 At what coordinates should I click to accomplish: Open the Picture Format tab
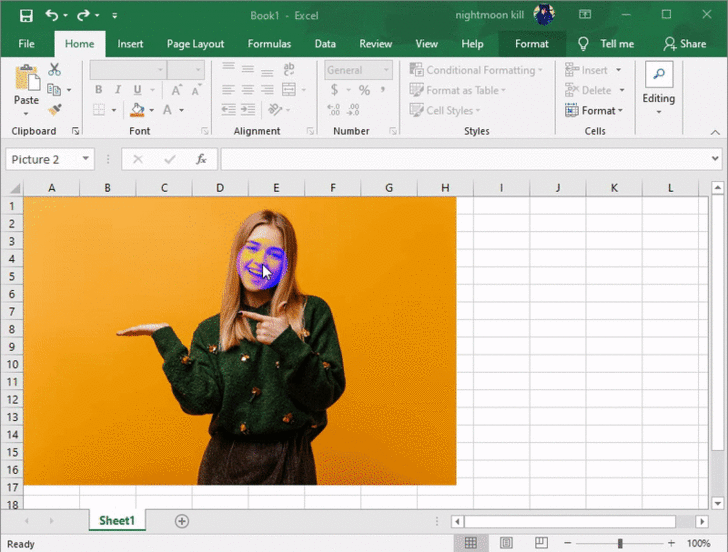(532, 44)
